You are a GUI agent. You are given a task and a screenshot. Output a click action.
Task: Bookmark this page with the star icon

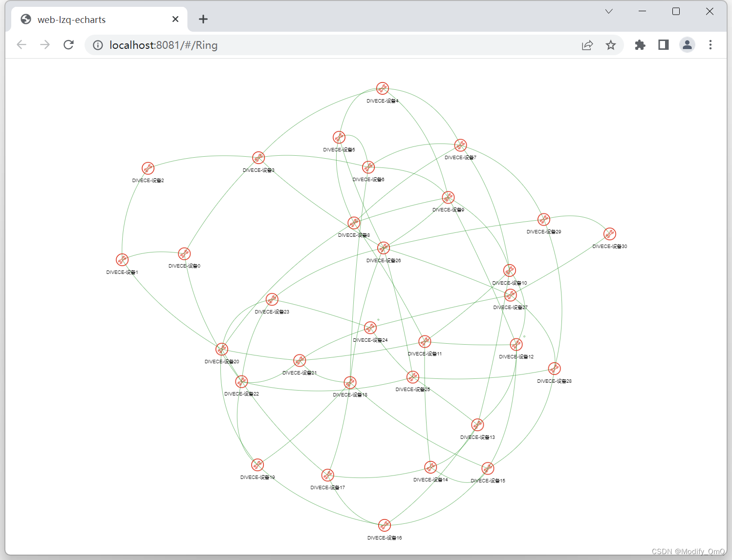pyautogui.click(x=611, y=44)
